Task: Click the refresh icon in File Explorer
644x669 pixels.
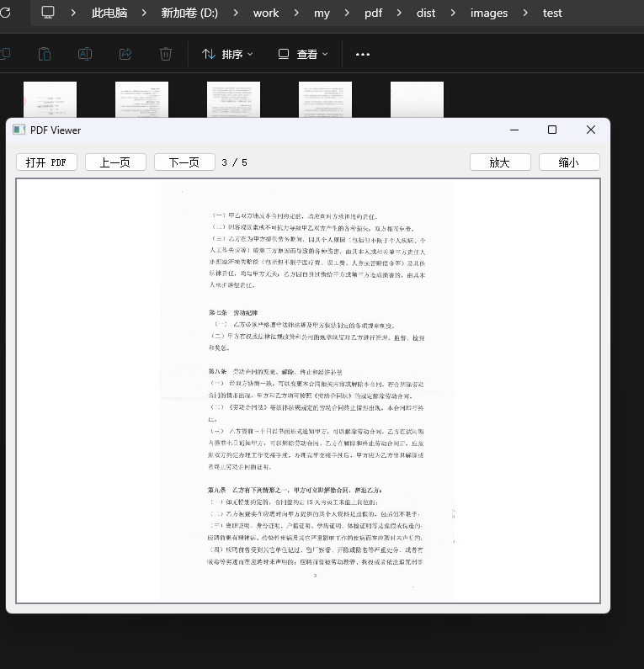Action: 5,13
